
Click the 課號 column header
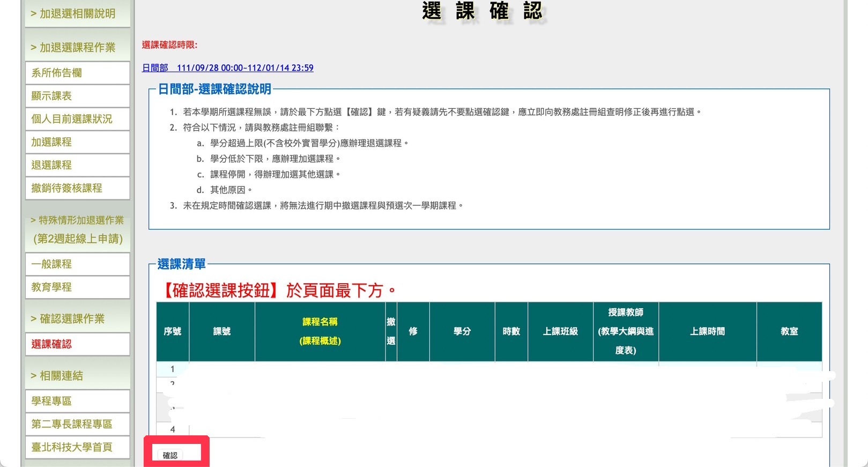[222, 331]
